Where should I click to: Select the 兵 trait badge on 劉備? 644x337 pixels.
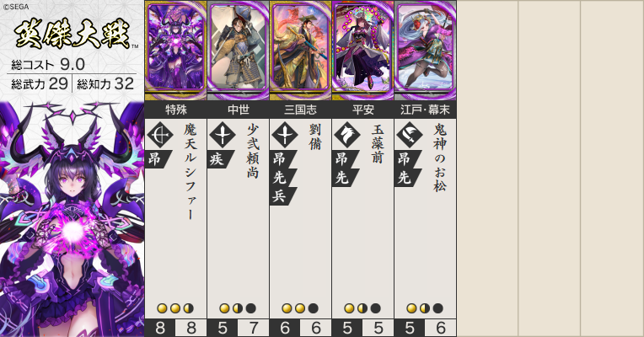[x=283, y=196]
